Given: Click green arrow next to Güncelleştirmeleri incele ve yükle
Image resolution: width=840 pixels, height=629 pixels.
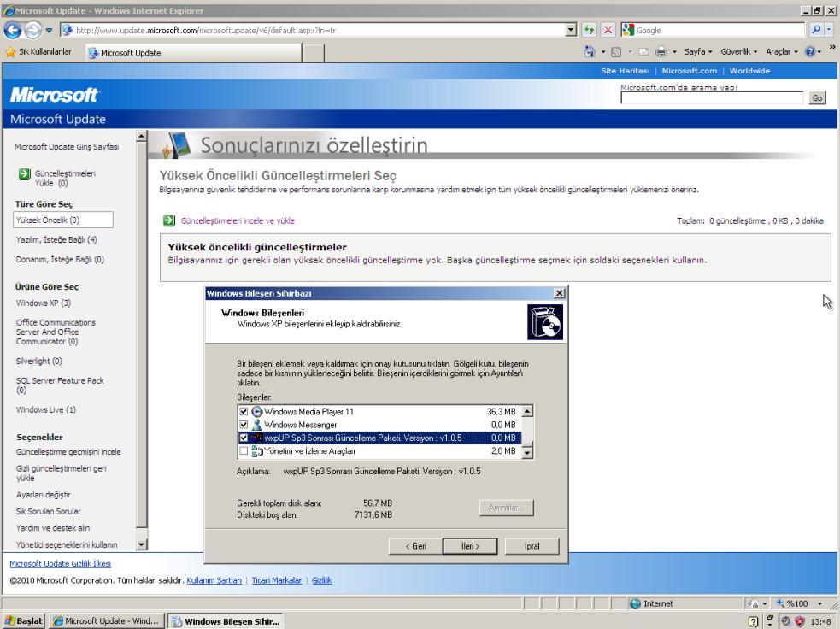Looking at the screenshot, I should [x=168, y=220].
